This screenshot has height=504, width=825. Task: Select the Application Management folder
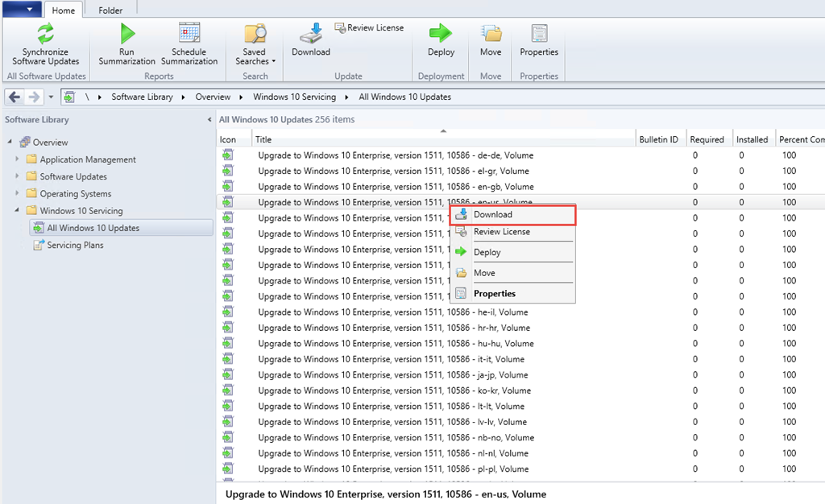(88, 159)
